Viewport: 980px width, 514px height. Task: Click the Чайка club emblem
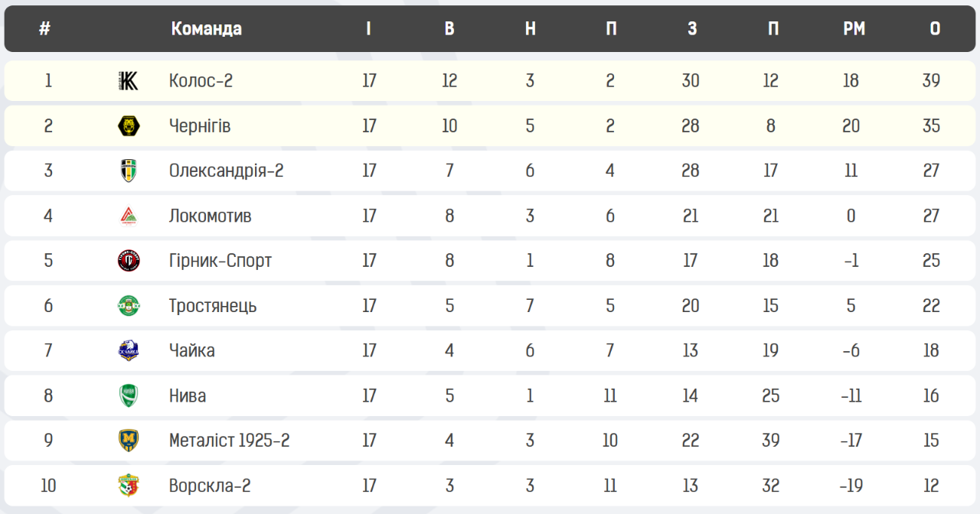click(x=129, y=350)
